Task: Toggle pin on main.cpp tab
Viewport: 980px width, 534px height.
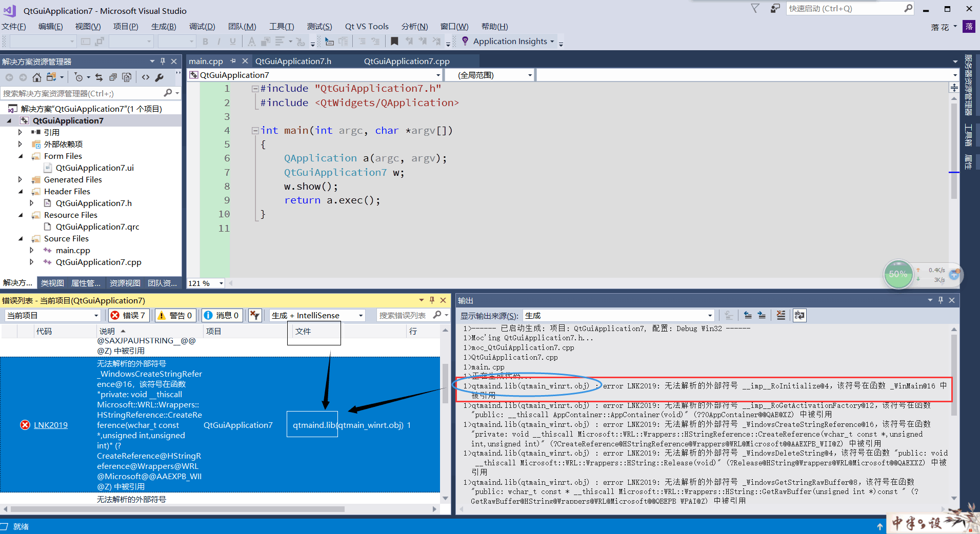Action: [233, 61]
